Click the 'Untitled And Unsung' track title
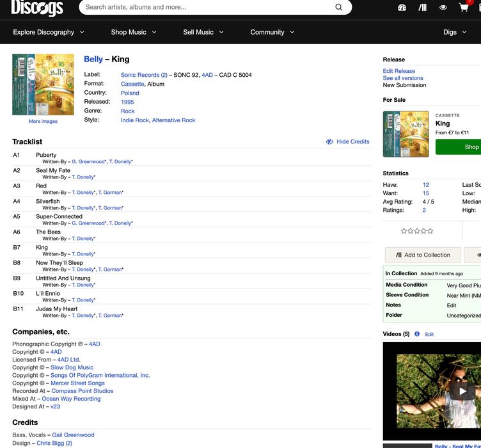Viewport: 481px width, 448px height. click(63, 278)
